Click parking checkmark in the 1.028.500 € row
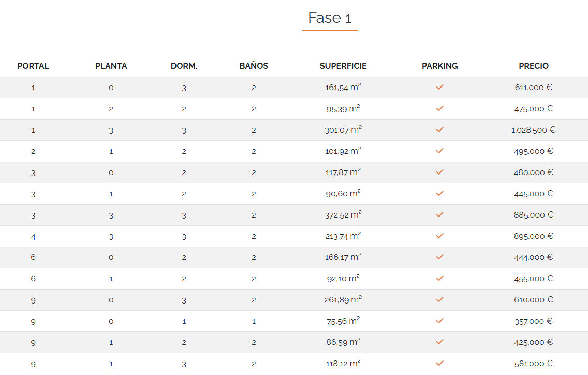 coord(439,130)
